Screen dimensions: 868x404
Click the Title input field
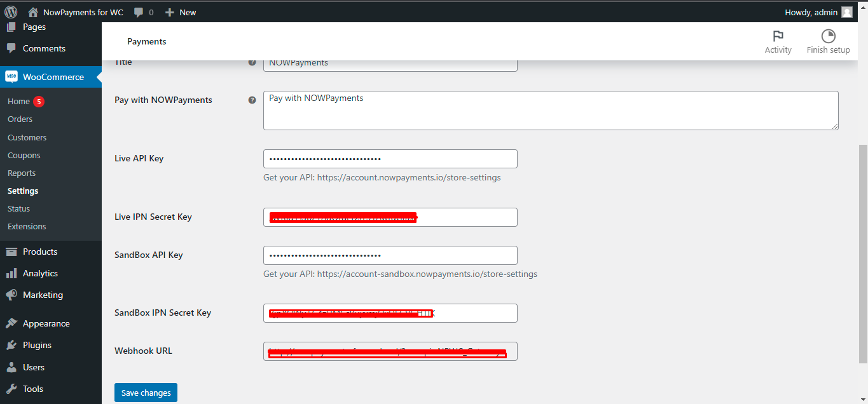tap(390, 64)
